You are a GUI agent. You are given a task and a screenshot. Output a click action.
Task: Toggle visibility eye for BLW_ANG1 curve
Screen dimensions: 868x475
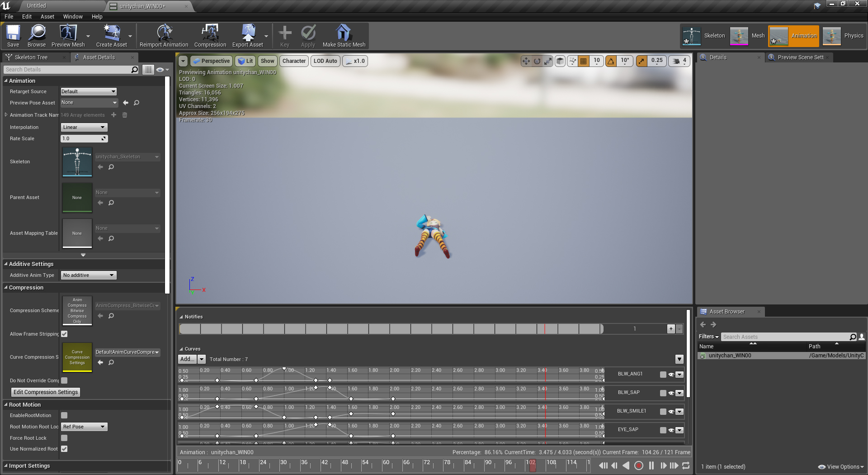671,375
